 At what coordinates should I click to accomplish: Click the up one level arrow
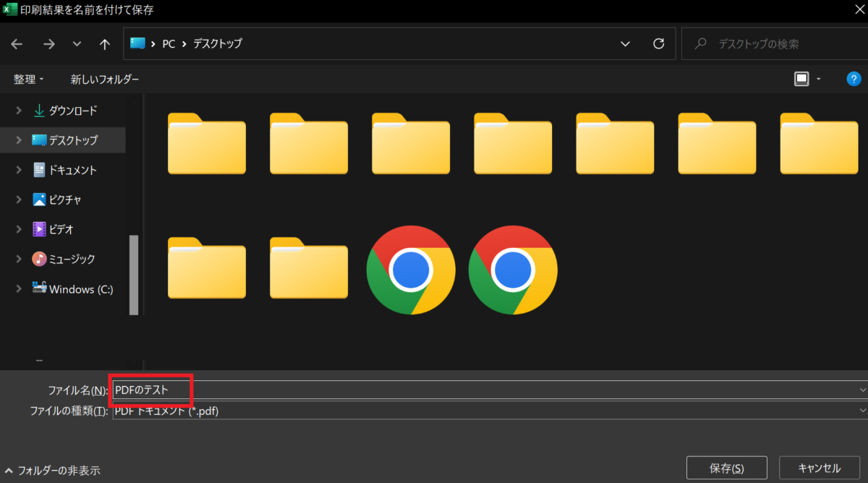tap(104, 43)
